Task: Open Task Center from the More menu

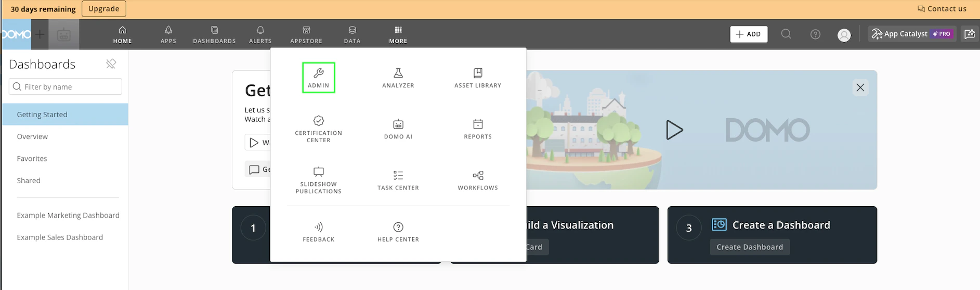Action: pos(398,180)
